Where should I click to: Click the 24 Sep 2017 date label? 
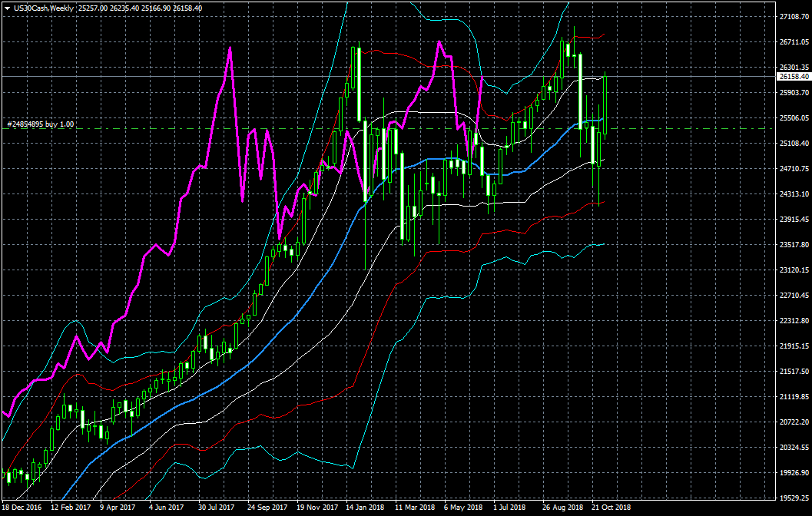pos(267,508)
